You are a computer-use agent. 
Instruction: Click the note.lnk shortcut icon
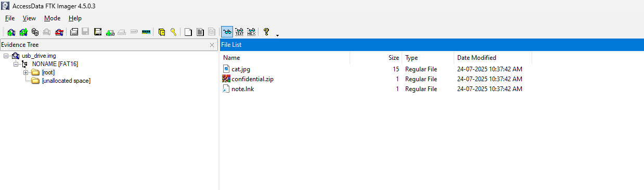click(226, 89)
